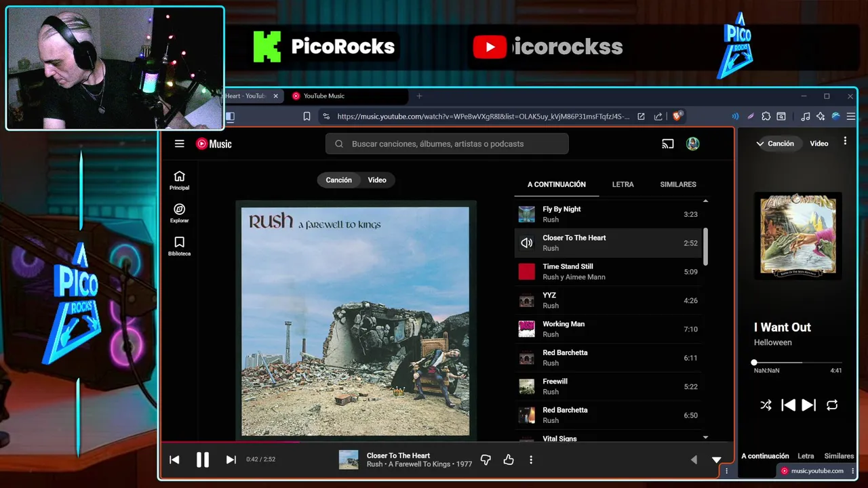Click the search box in YouTube Music
This screenshot has height=488, width=868.
[x=447, y=144]
